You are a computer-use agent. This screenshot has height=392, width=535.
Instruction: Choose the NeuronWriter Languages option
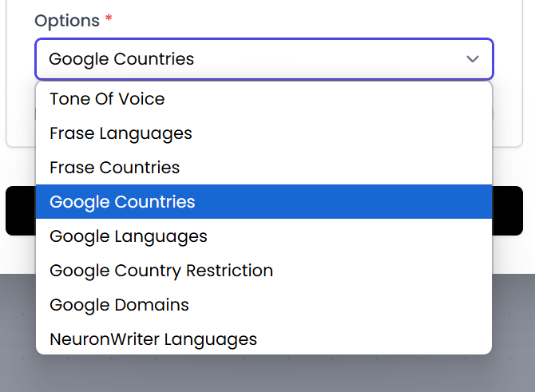[x=153, y=339]
